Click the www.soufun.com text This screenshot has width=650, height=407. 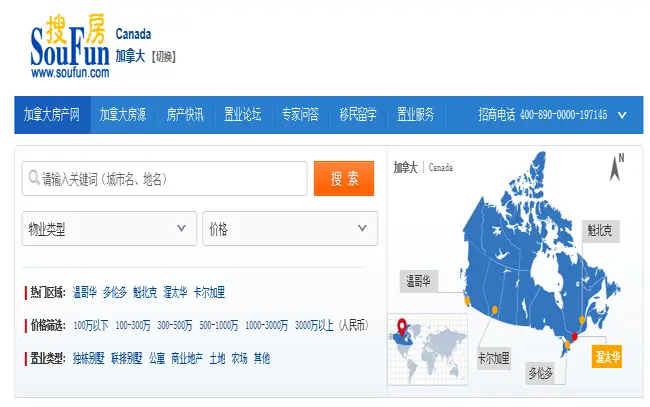point(70,73)
